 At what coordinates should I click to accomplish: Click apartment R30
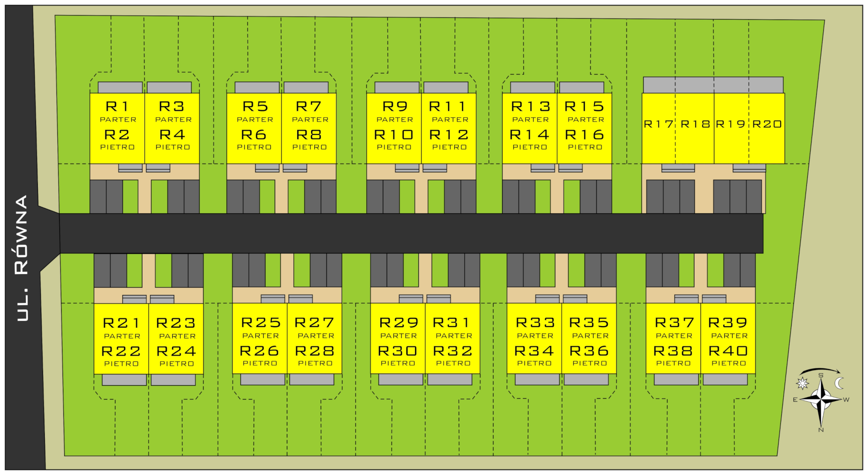pos(398,351)
